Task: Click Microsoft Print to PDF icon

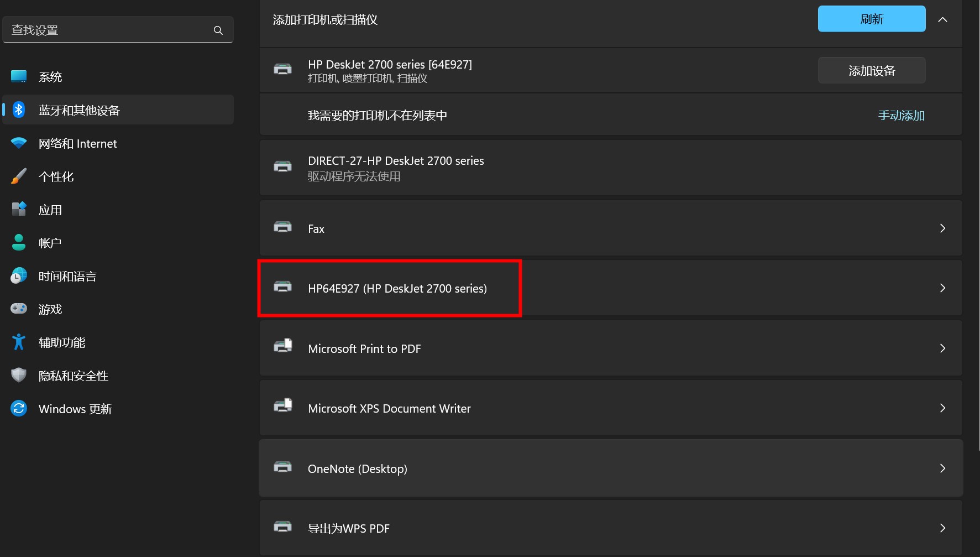Action: click(283, 346)
